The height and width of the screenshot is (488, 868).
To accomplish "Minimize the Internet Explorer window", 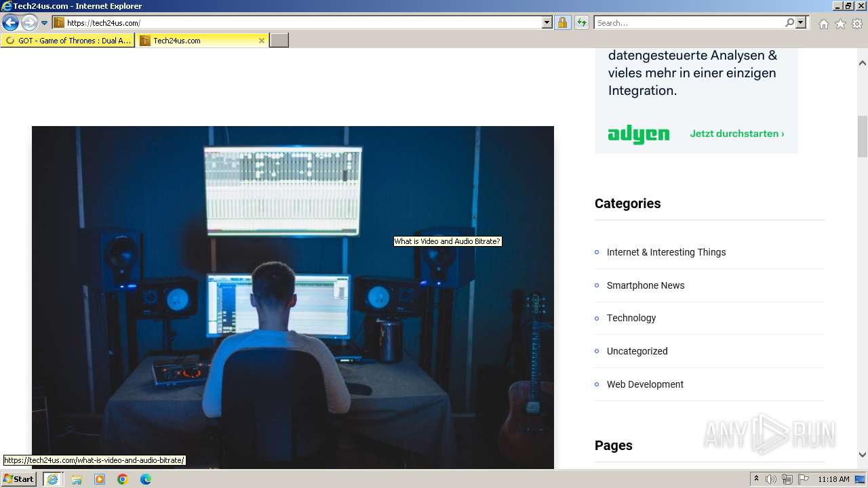I will click(837, 6).
